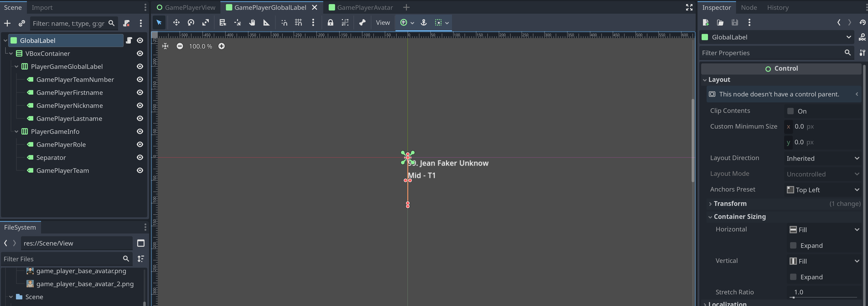Open the Vertical sizing Fill dropdown

(x=824, y=261)
